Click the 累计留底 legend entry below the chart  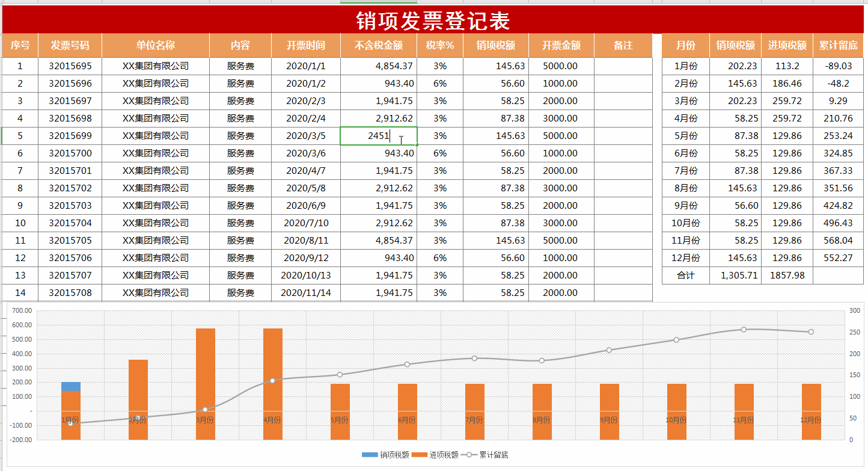click(495, 455)
